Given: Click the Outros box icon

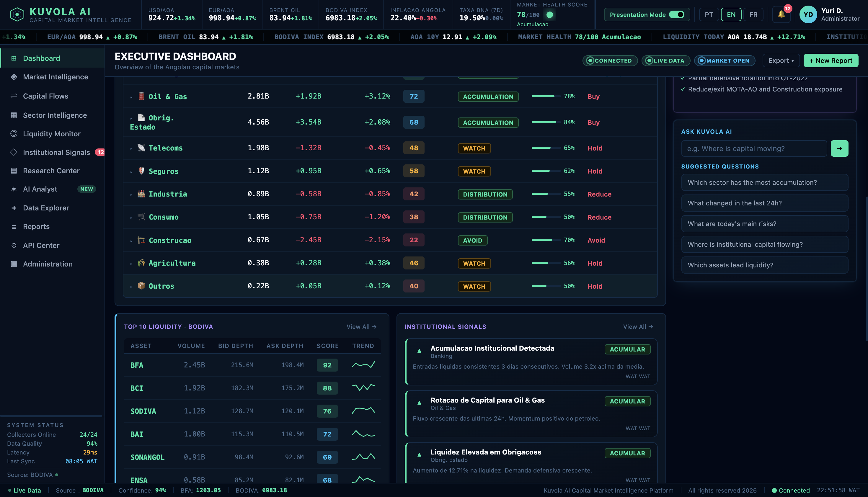Looking at the screenshot, I should (141, 286).
